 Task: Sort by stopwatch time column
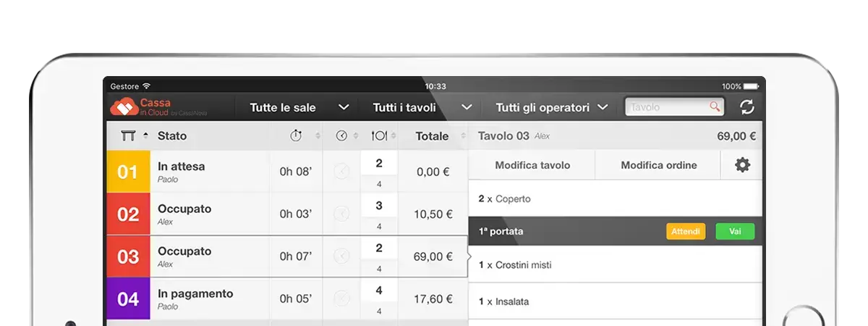(x=296, y=135)
